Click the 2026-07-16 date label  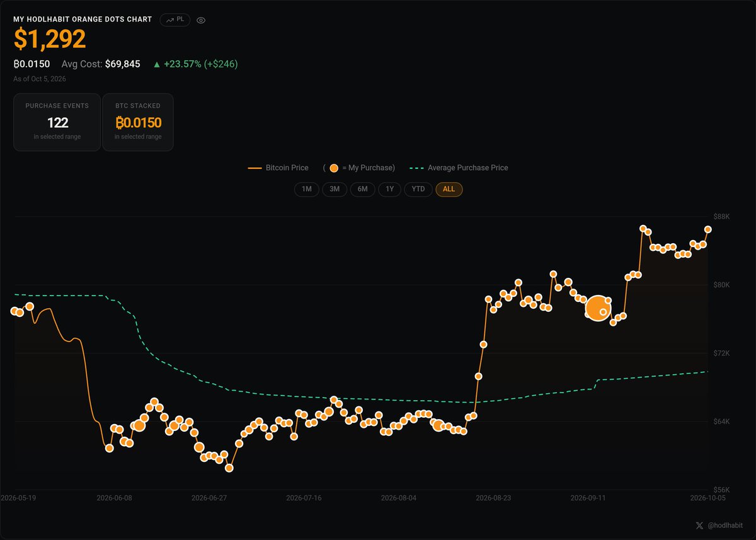coord(304,498)
